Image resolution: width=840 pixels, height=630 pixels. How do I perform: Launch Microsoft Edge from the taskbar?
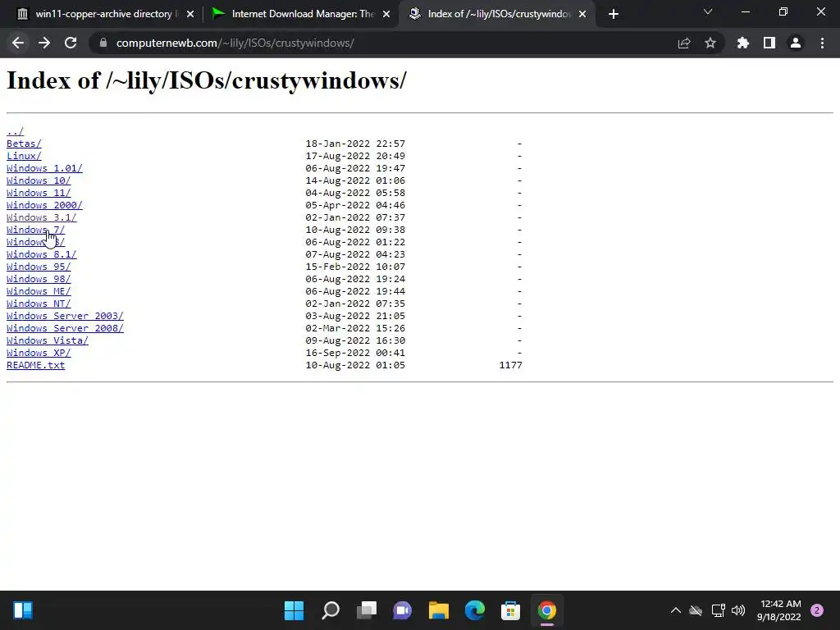pos(475,610)
